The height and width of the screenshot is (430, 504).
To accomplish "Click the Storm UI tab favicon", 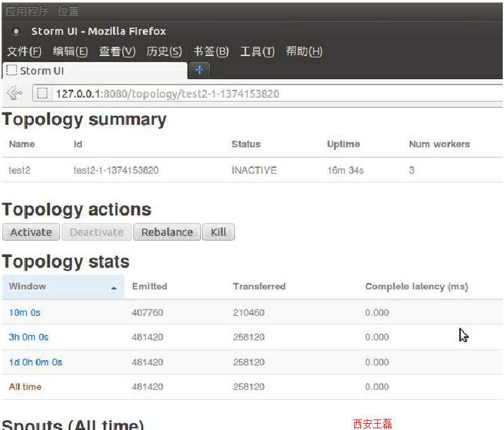I will pos(11,70).
